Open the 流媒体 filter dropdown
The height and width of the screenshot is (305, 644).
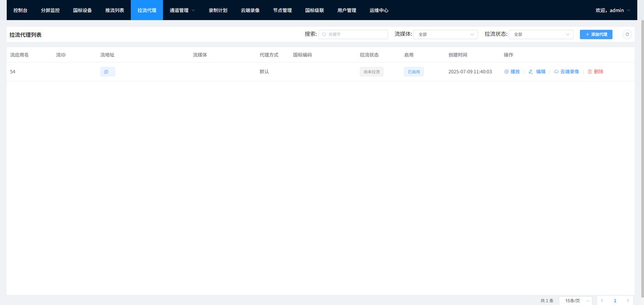(x=445, y=34)
